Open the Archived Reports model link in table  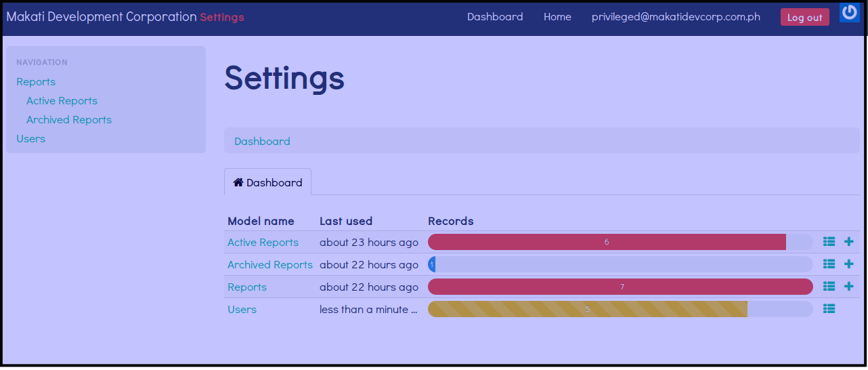[270, 265]
